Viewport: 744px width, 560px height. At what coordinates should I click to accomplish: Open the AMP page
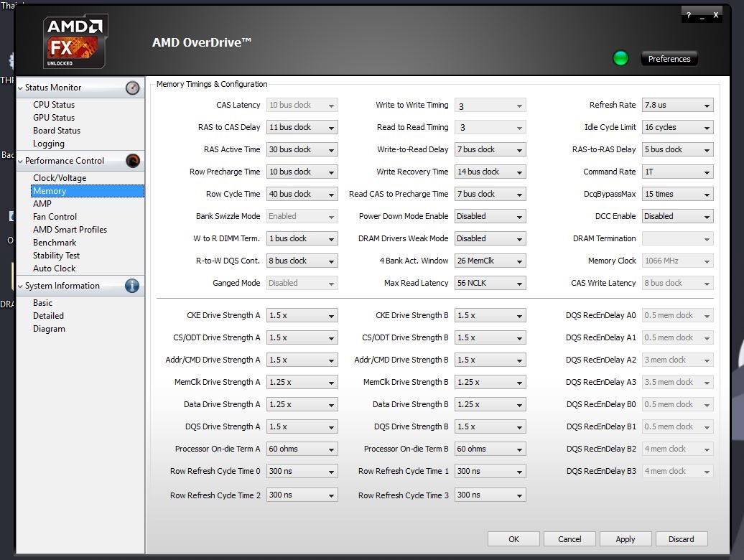pyautogui.click(x=42, y=204)
